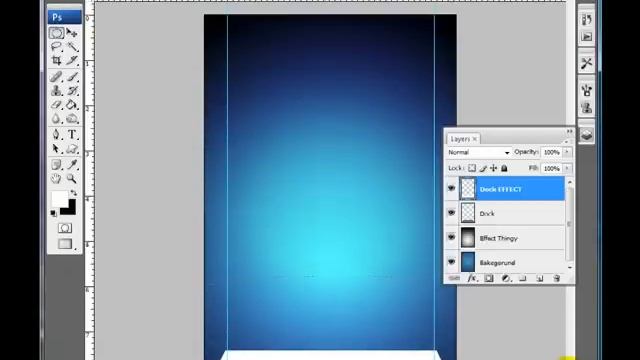
Task: Click the Opacity value field
Action: point(551,152)
